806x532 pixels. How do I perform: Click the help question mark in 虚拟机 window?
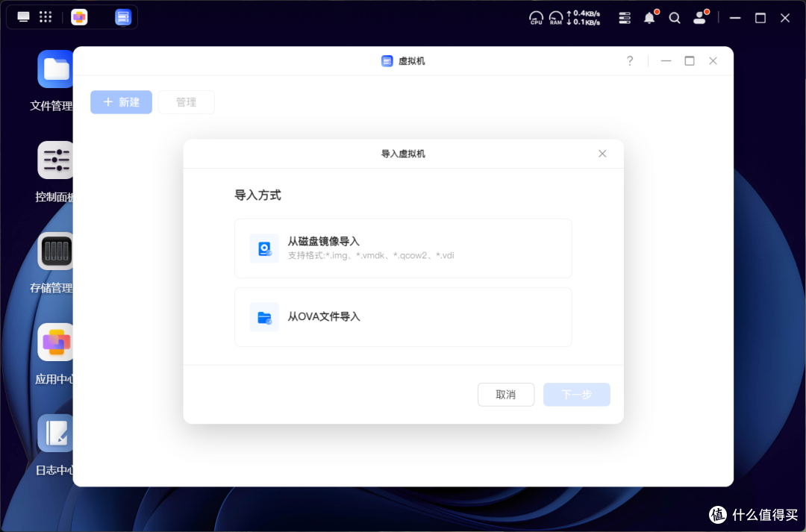click(630, 61)
